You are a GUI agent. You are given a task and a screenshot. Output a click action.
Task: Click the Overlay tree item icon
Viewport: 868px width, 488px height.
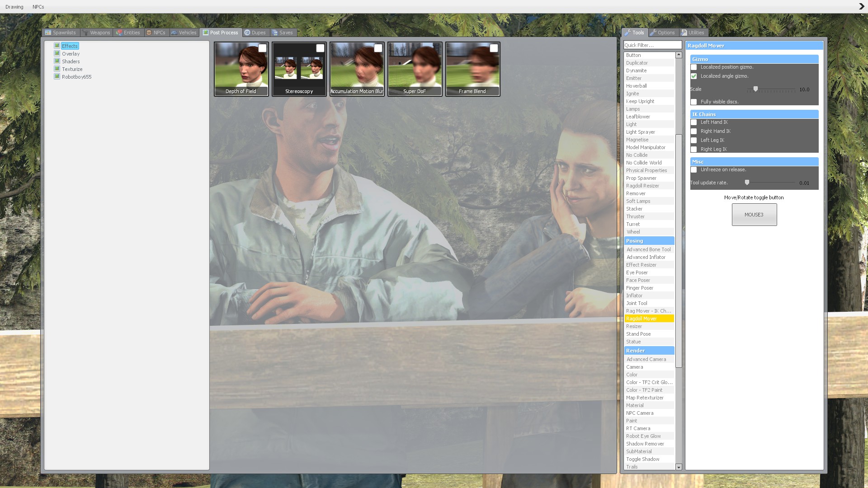pyautogui.click(x=57, y=53)
